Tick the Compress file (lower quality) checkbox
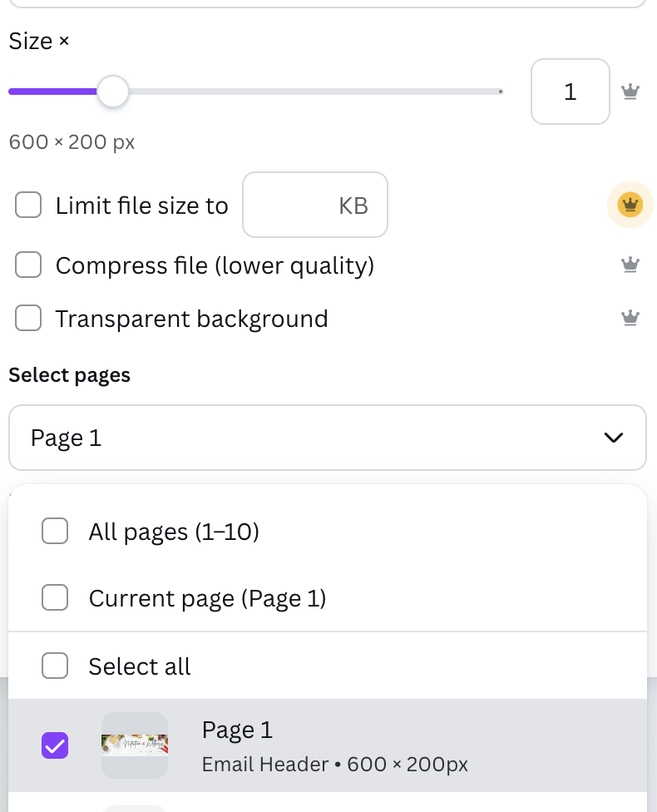Image resolution: width=657 pixels, height=812 pixels. [x=28, y=265]
